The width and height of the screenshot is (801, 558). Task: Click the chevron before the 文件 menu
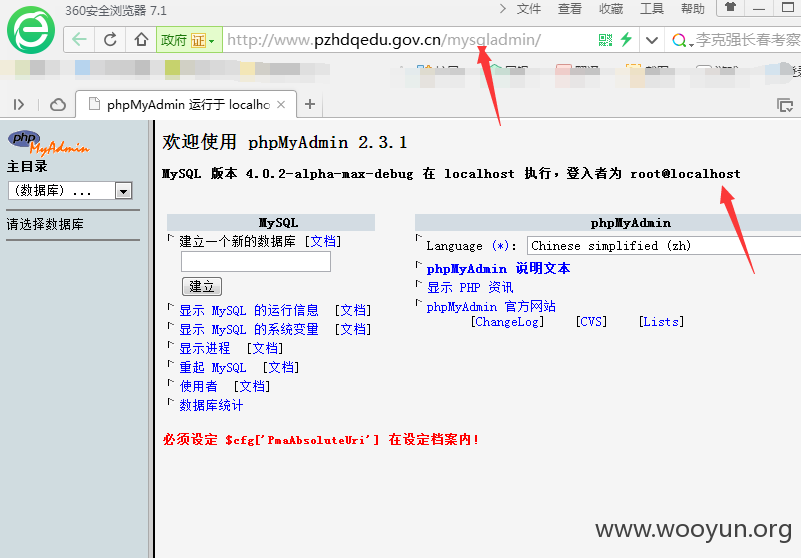pos(503,9)
